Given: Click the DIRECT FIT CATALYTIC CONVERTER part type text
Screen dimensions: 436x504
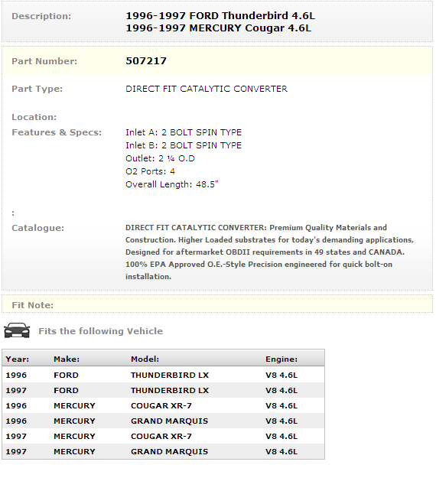Looking at the screenshot, I should point(207,89).
